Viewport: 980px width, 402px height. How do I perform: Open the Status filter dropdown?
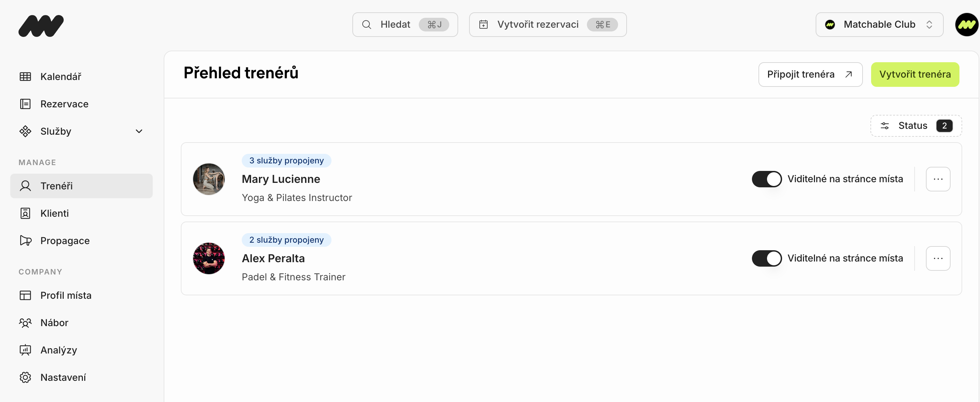pyautogui.click(x=916, y=126)
